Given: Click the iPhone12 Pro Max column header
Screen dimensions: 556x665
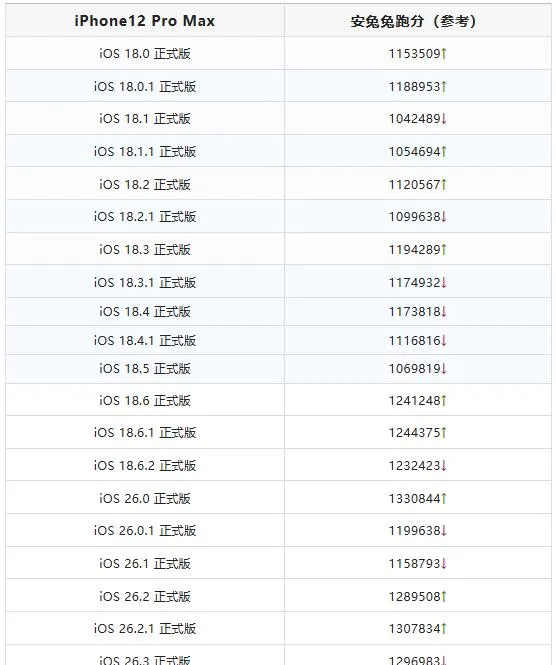Looking at the screenshot, I should (x=145, y=21).
